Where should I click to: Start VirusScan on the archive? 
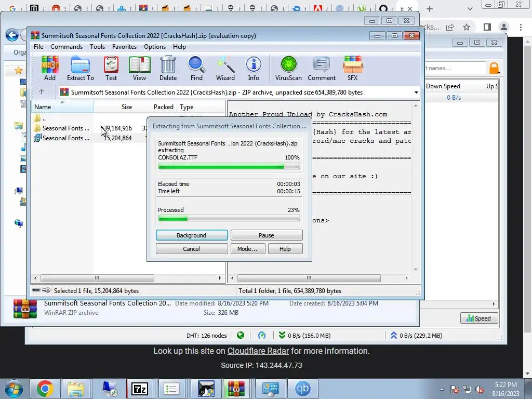[x=288, y=68]
